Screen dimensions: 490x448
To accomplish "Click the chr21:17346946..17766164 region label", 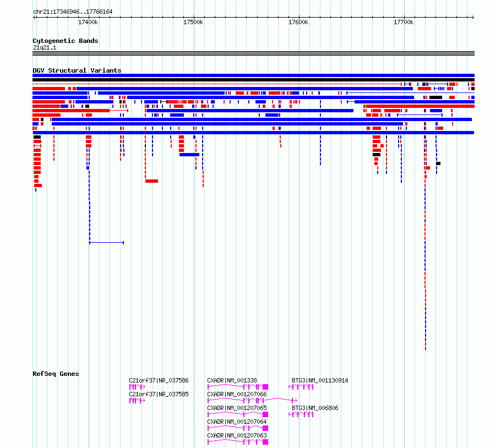I will tap(73, 12).
